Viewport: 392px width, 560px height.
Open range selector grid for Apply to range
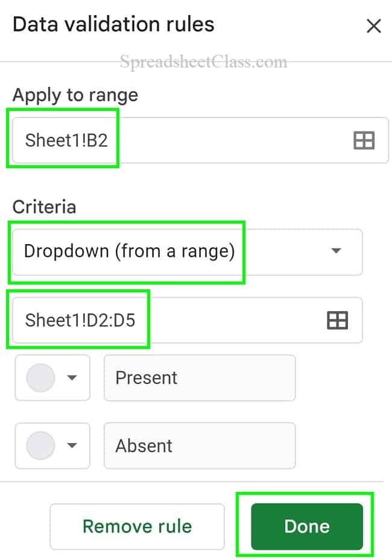(364, 140)
